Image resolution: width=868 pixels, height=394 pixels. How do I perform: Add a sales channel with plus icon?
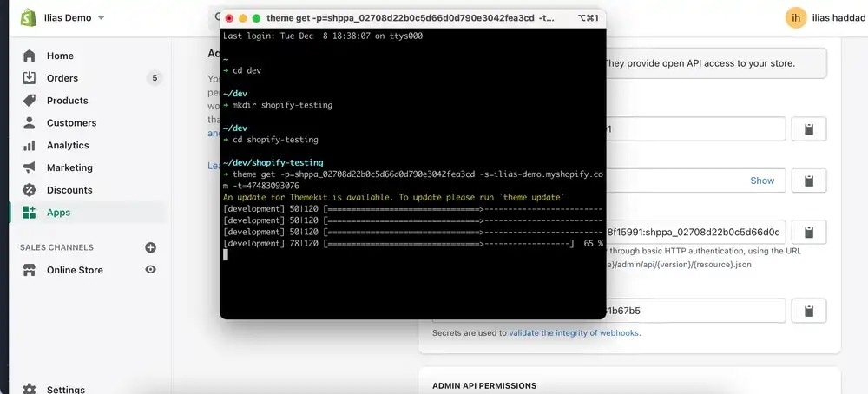[x=151, y=248]
